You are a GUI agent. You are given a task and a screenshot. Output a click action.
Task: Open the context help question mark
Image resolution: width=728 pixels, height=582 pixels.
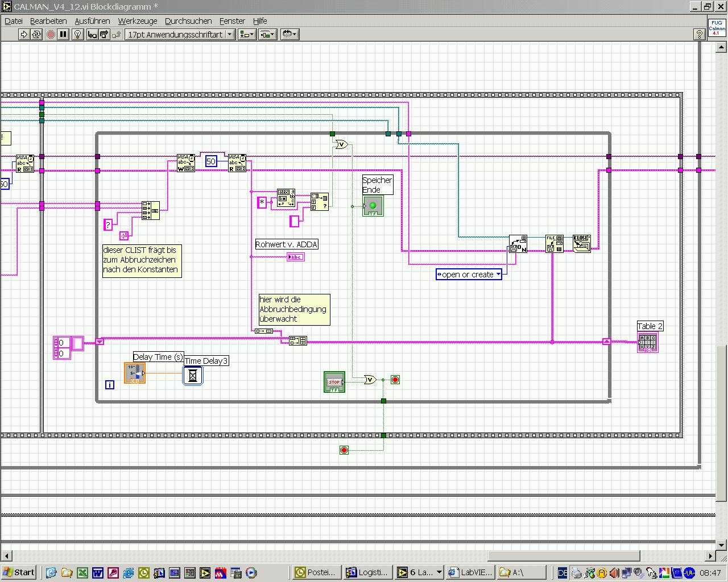click(x=700, y=35)
